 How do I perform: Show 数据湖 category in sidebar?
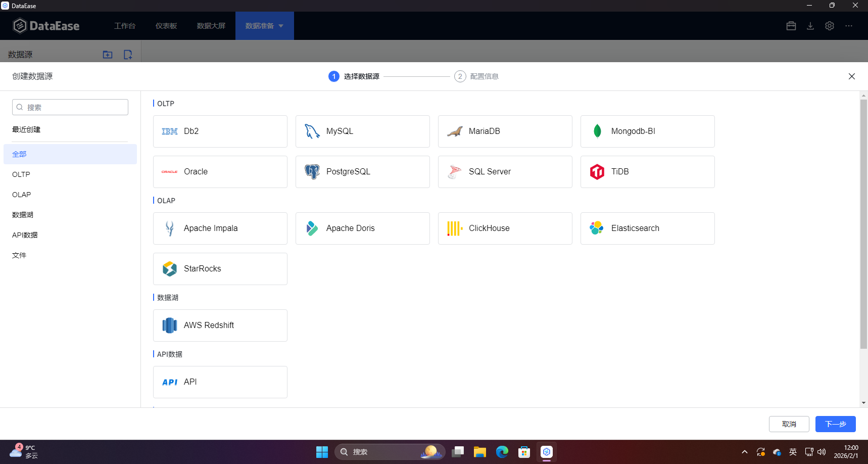click(70, 215)
